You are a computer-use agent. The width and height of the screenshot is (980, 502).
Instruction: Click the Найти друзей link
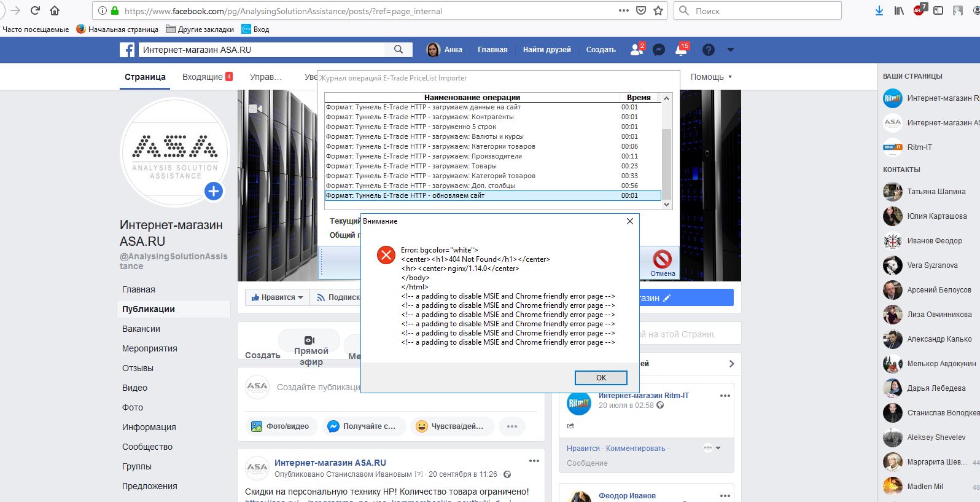547,50
